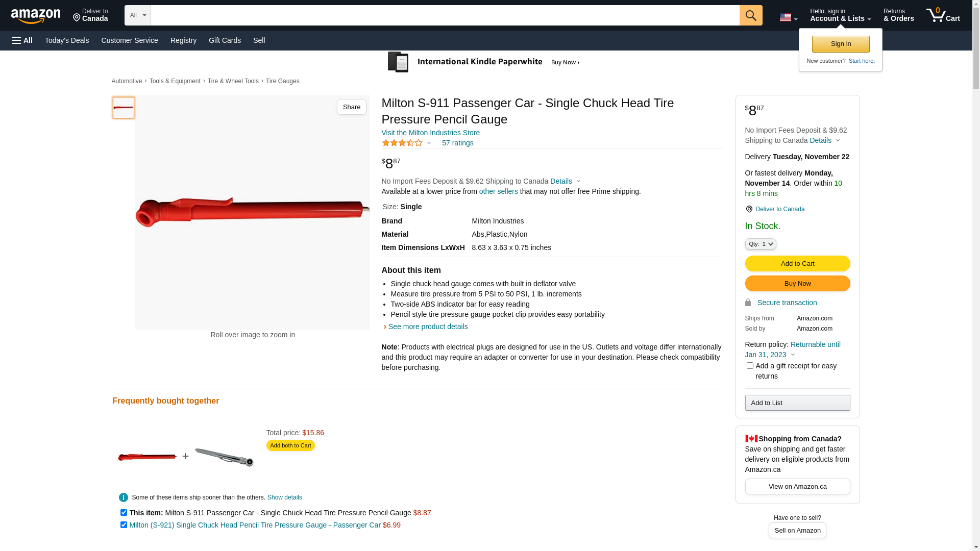Image resolution: width=980 pixels, height=551 pixels.
Task: Click the info icon beside shipping notice
Action: point(124,497)
